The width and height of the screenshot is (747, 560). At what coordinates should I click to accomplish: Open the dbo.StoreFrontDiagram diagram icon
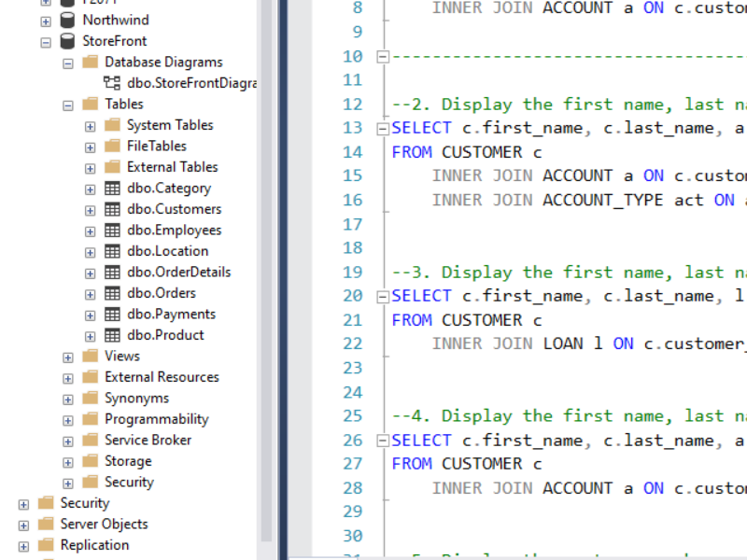tap(112, 83)
